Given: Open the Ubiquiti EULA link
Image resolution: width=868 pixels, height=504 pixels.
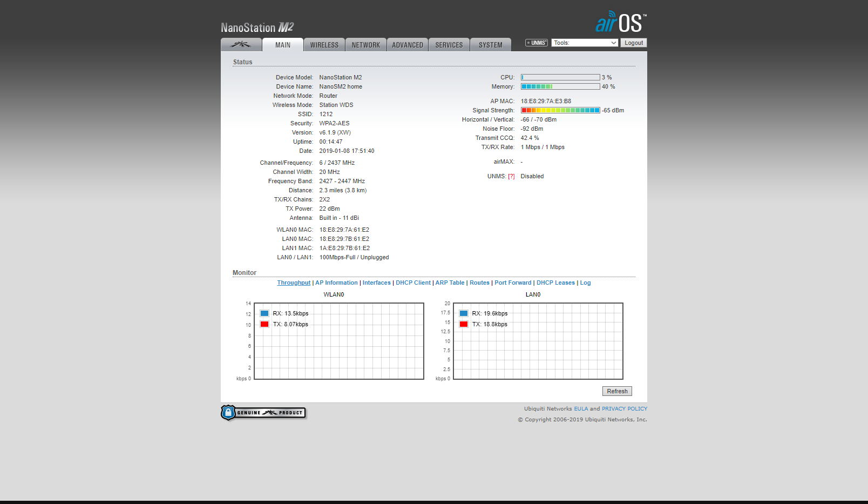Looking at the screenshot, I should 581,408.
